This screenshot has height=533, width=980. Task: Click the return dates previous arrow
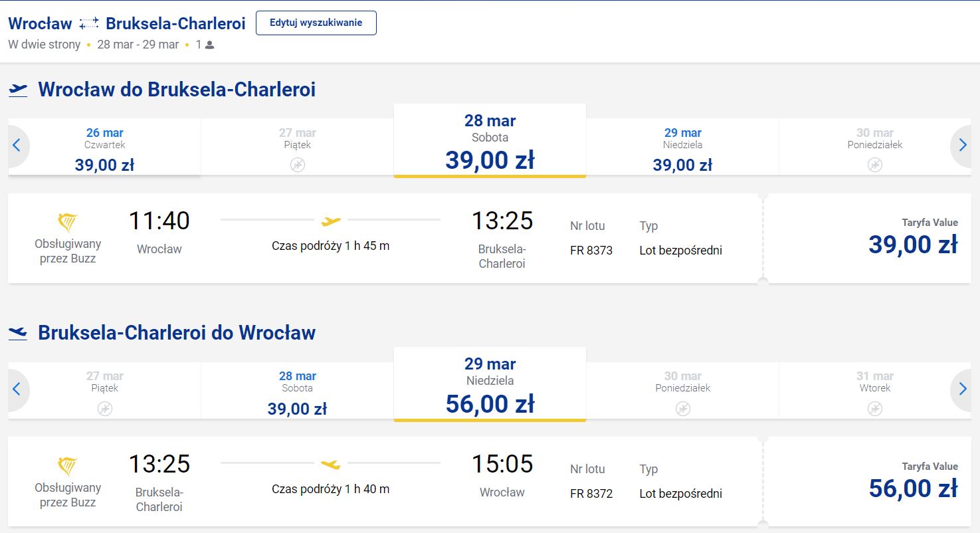17,389
